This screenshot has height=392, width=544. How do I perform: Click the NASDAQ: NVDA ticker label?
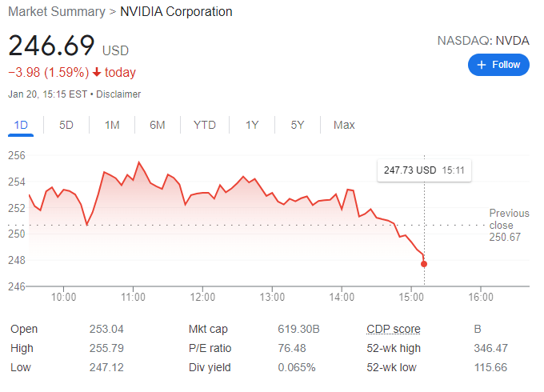pos(483,40)
